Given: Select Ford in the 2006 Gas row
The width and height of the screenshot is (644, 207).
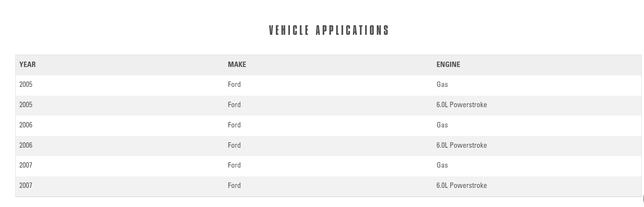Looking at the screenshot, I should tap(234, 125).
